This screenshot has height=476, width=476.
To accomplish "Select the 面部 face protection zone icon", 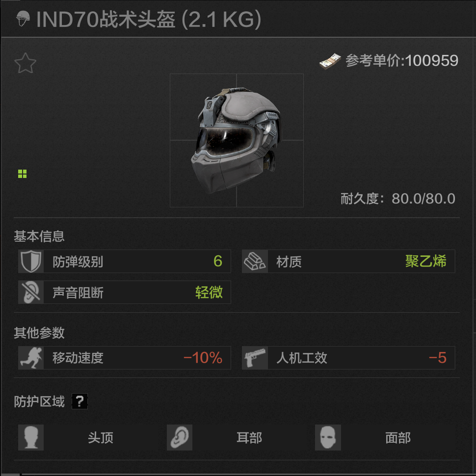I will coord(328,437).
